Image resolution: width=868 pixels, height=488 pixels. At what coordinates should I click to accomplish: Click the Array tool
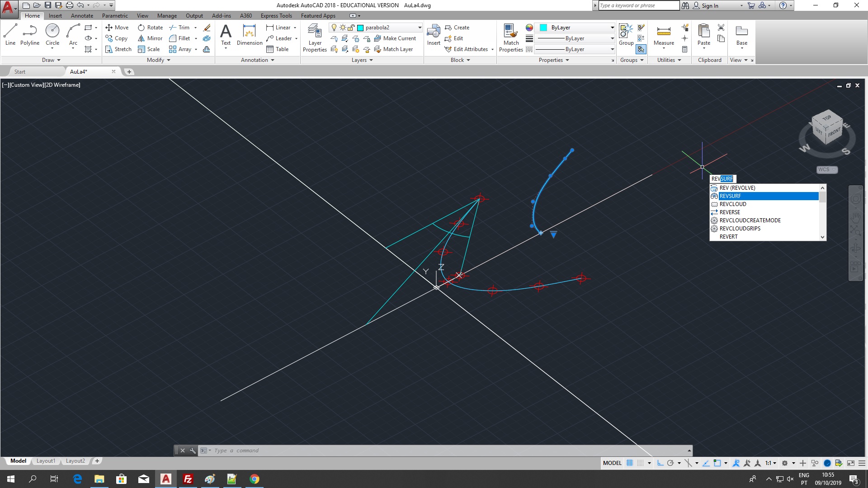[180, 49]
